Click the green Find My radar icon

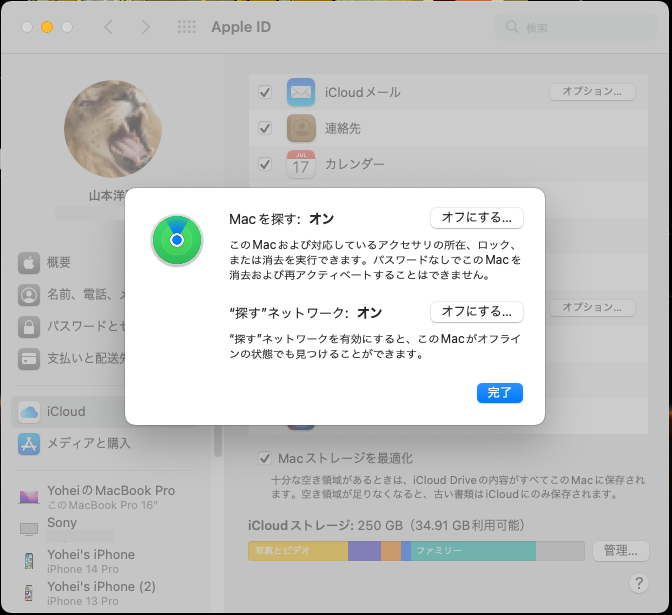coord(177,240)
